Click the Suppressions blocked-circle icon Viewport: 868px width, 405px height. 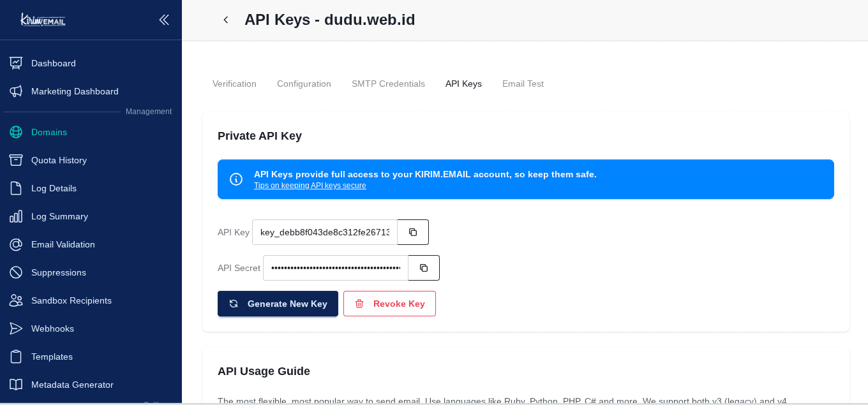17,272
